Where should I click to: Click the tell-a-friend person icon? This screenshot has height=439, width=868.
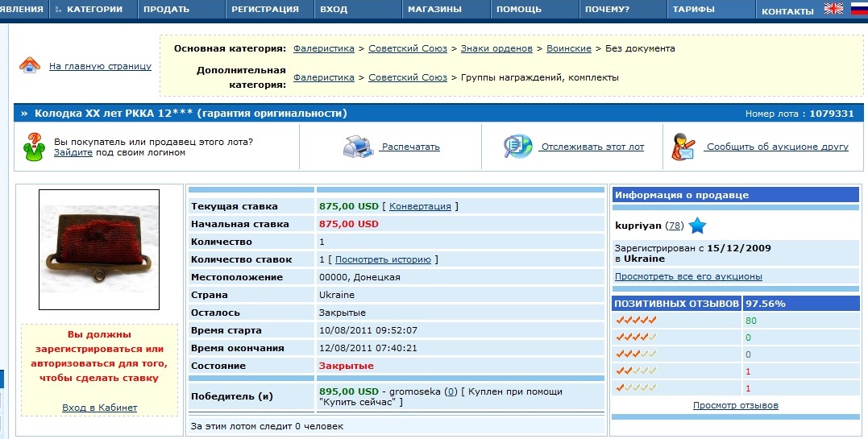683,147
